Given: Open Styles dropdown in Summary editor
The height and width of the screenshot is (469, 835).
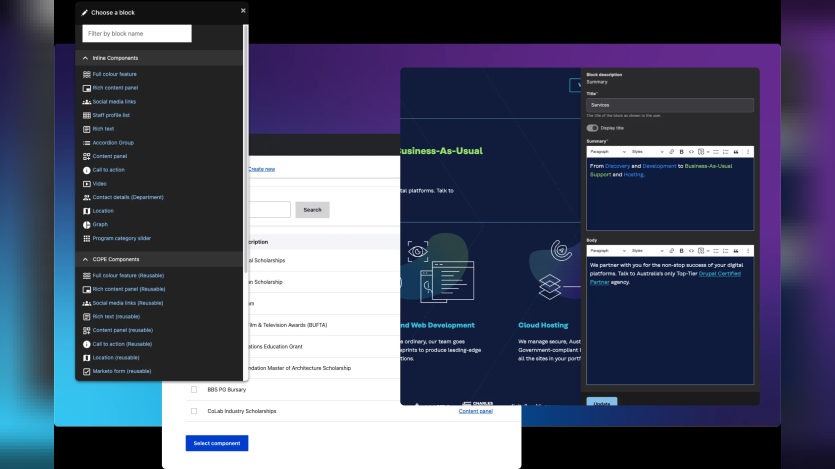Looking at the screenshot, I should click(x=648, y=152).
